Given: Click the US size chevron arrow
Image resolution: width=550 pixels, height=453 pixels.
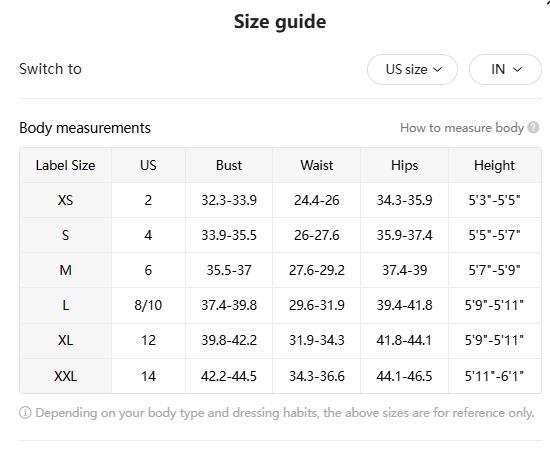Looking at the screenshot, I should (x=437, y=69).
